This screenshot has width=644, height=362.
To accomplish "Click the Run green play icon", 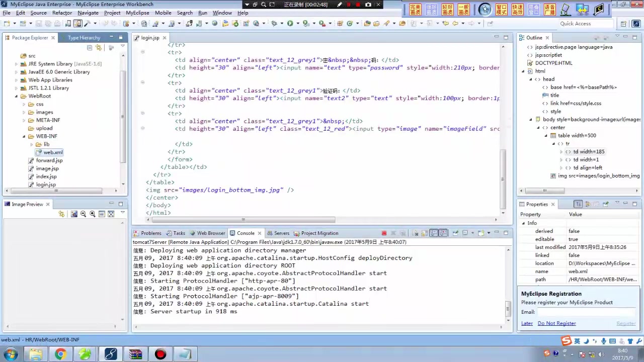I will 290,24.
